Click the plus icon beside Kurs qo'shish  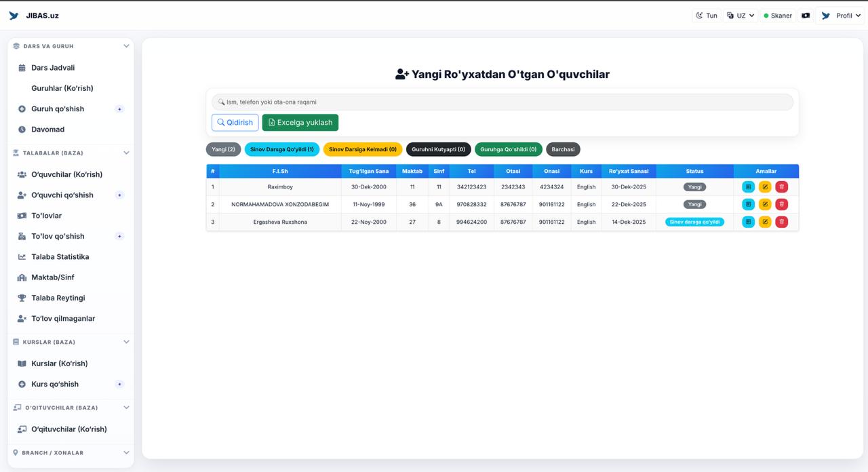(x=119, y=385)
